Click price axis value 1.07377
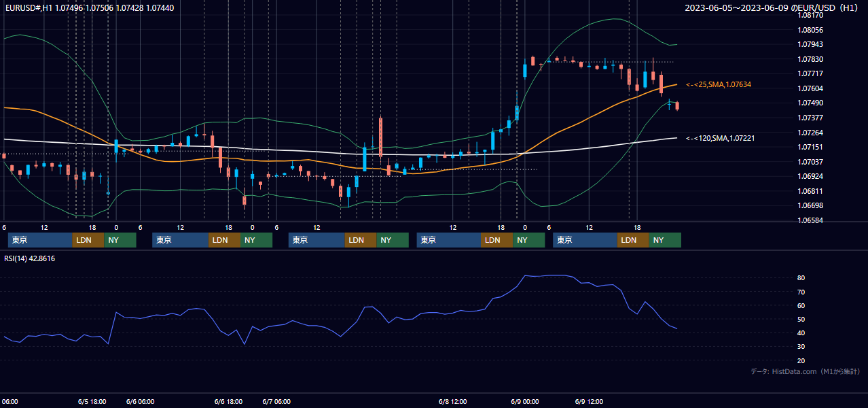Image resolution: width=868 pixels, height=408 pixels. [x=811, y=118]
